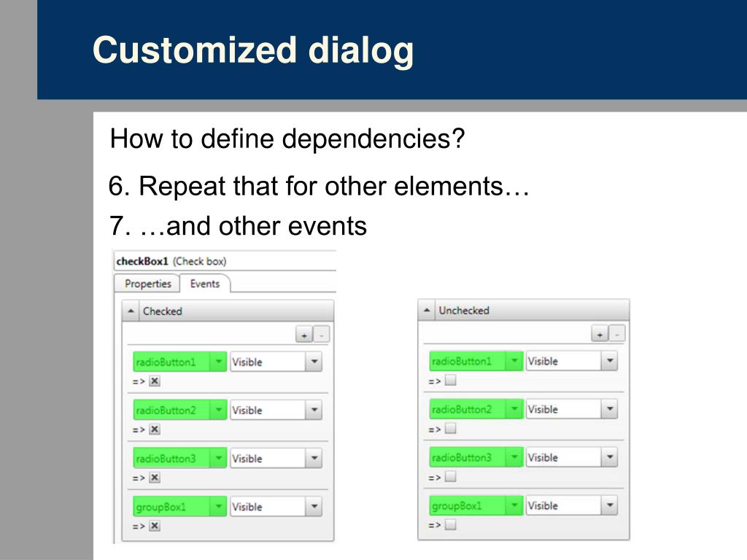Open Visible property dropdown for radioButton2 in Checked
The image size is (747, 560).
coord(314,410)
